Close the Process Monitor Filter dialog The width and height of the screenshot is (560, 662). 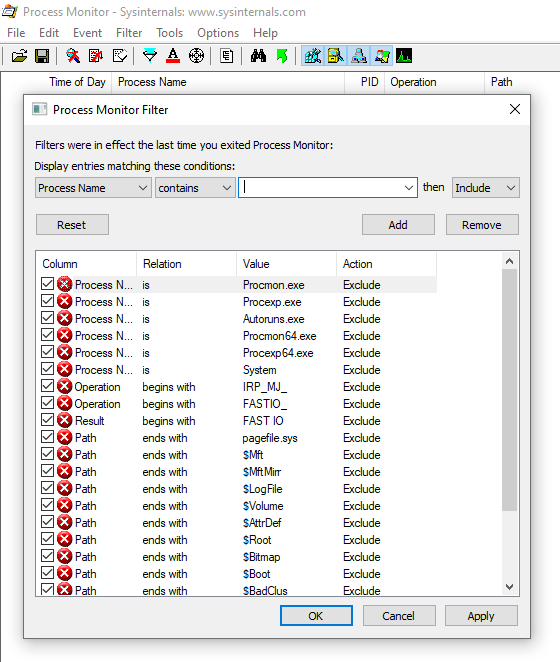pos(515,109)
